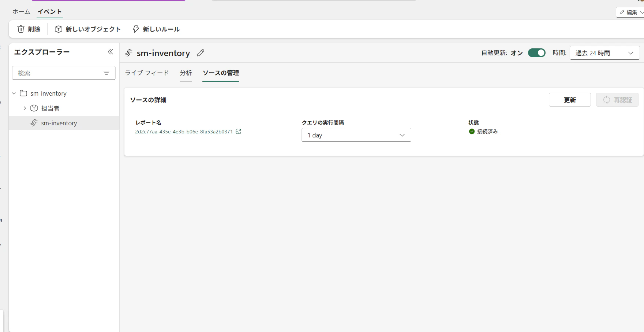Select the イベント ribbon tab
Screen dimensions: 644x332
[x=50, y=12]
